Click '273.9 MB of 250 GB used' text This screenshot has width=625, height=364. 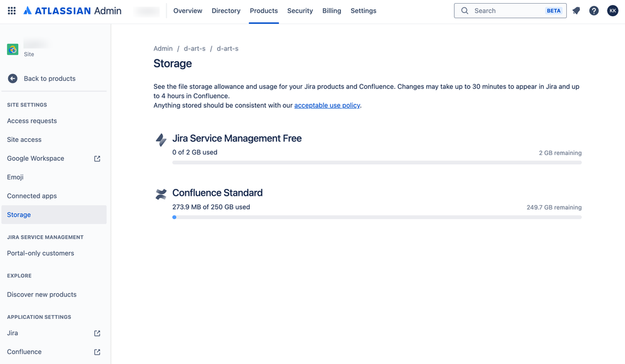point(211,207)
